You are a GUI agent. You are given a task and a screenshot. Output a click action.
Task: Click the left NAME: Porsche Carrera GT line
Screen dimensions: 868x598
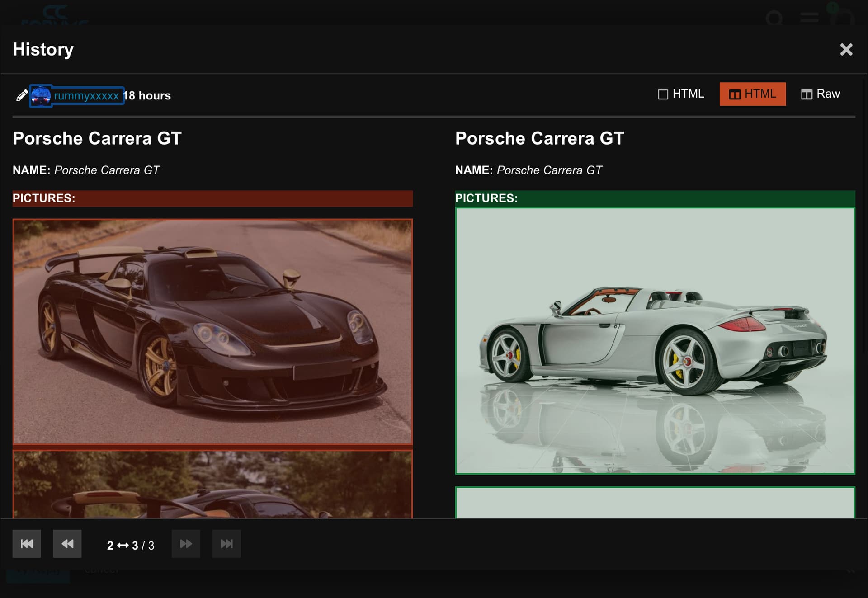tap(86, 170)
